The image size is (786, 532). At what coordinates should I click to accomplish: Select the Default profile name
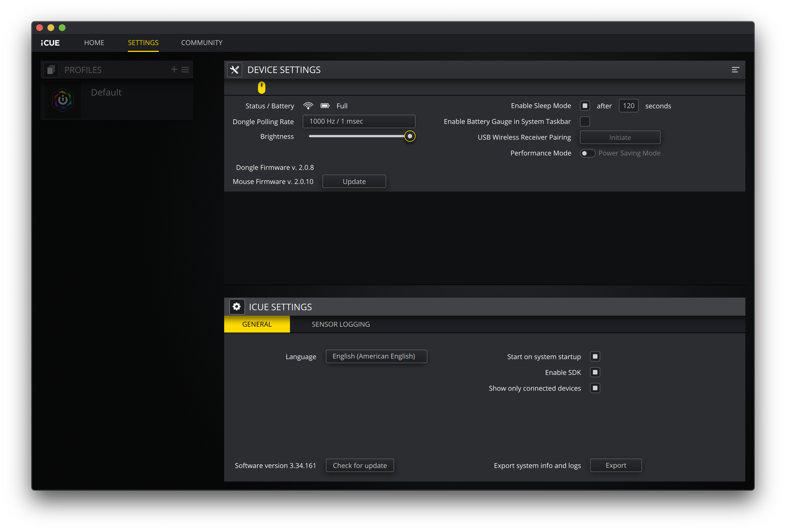[106, 92]
